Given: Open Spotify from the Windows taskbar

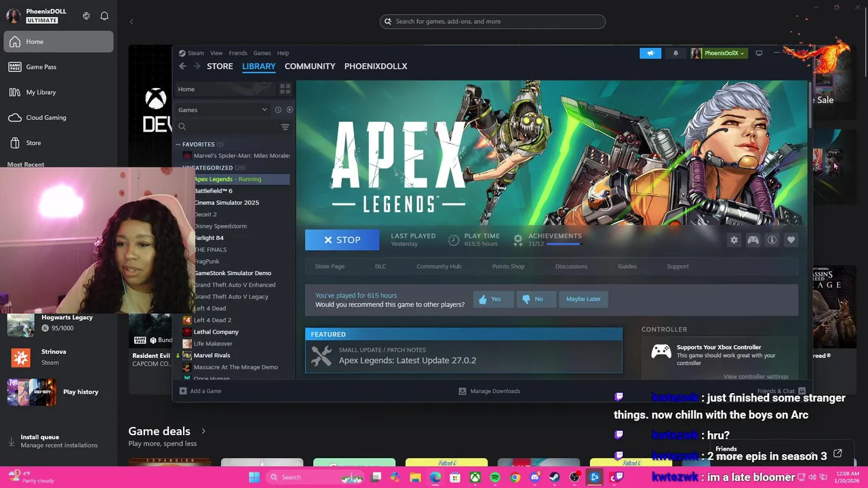Looking at the screenshot, I should pyautogui.click(x=495, y=477).
